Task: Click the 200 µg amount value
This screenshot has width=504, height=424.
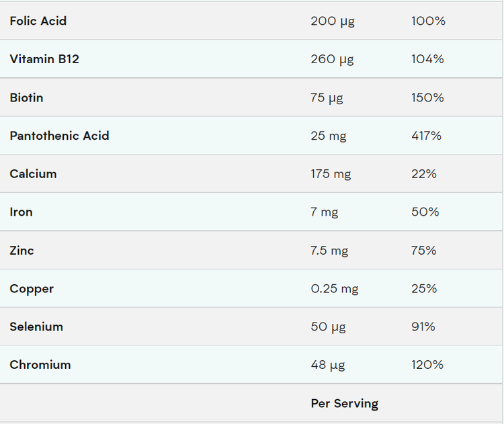Action: tap(332, 21)
